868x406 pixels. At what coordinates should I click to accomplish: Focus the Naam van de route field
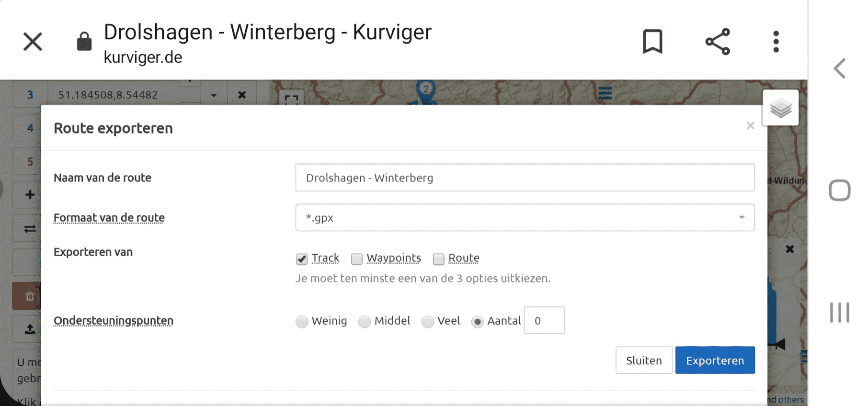[x=525, y=178]
